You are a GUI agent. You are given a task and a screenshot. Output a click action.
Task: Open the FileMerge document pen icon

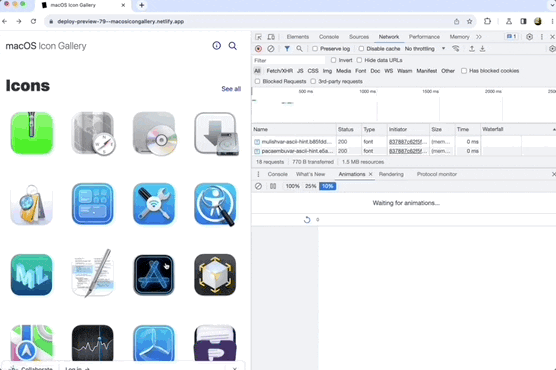93,273
